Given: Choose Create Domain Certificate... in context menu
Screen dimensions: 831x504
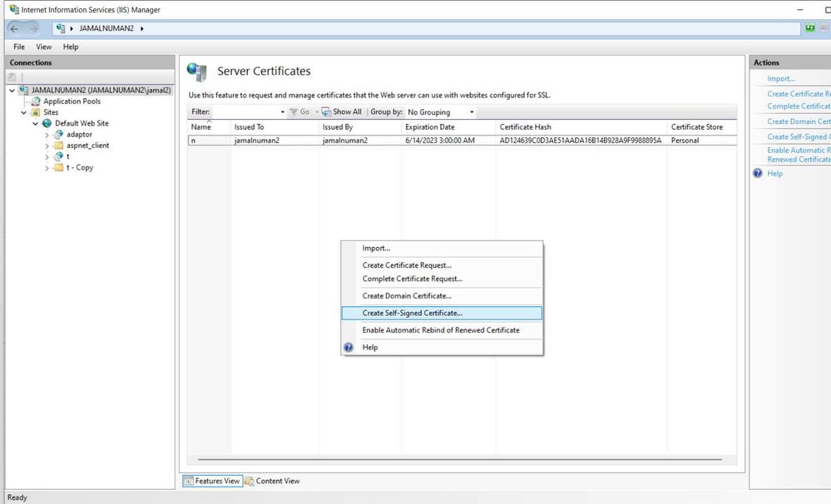Looking at the screenshot, I should click(x=443, y=296).
